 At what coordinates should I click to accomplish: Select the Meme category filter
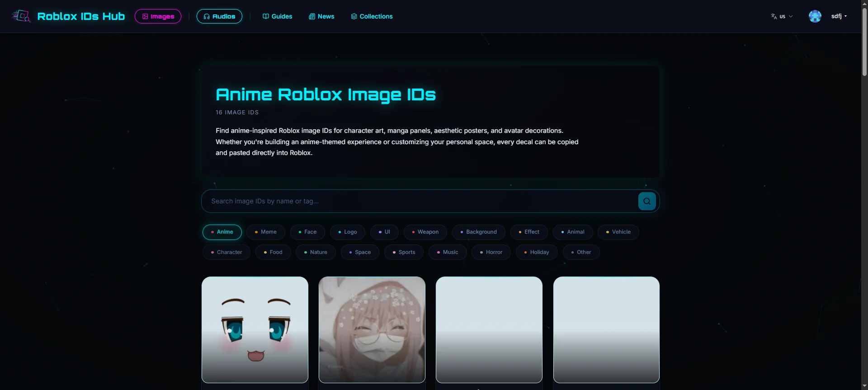click(266, 232)
